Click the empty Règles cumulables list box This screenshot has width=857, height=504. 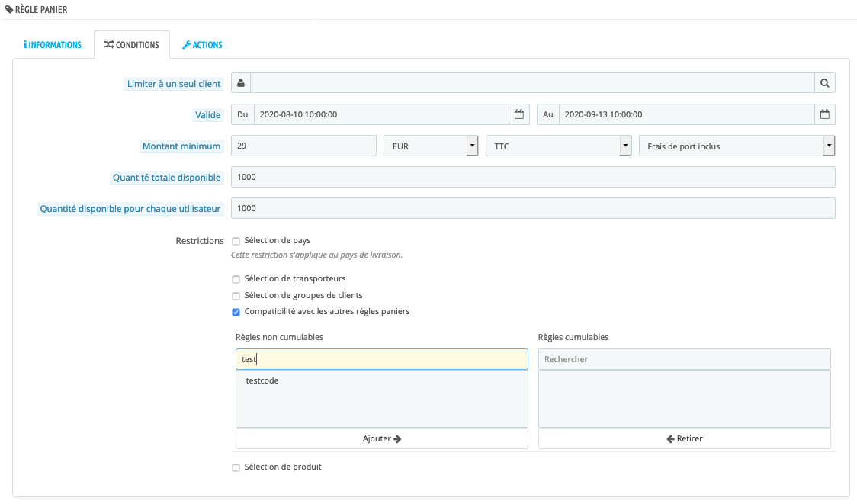tap(684, 399)
